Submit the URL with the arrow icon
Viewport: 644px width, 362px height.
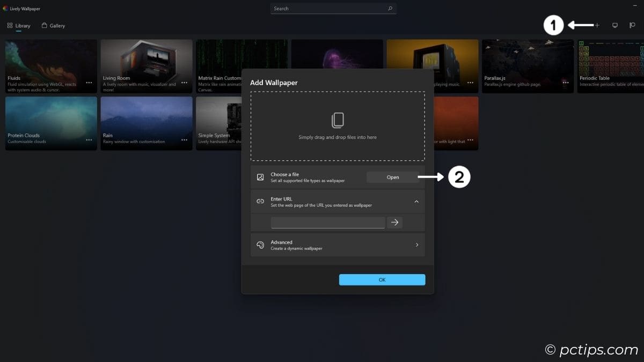coord(395,222)
